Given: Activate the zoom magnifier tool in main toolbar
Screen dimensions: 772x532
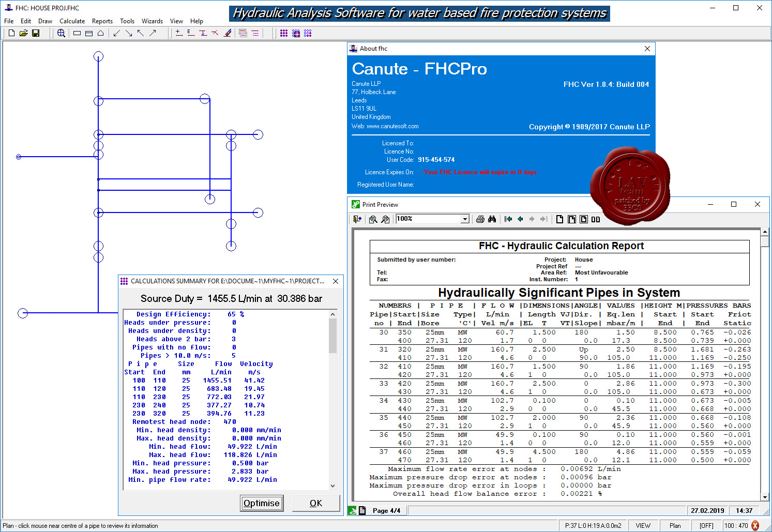Looking at the screenshot, I should tap(61, 33).
